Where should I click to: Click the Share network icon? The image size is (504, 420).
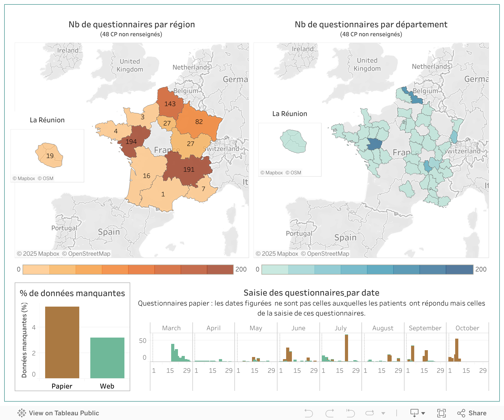[x=461, y=413]
